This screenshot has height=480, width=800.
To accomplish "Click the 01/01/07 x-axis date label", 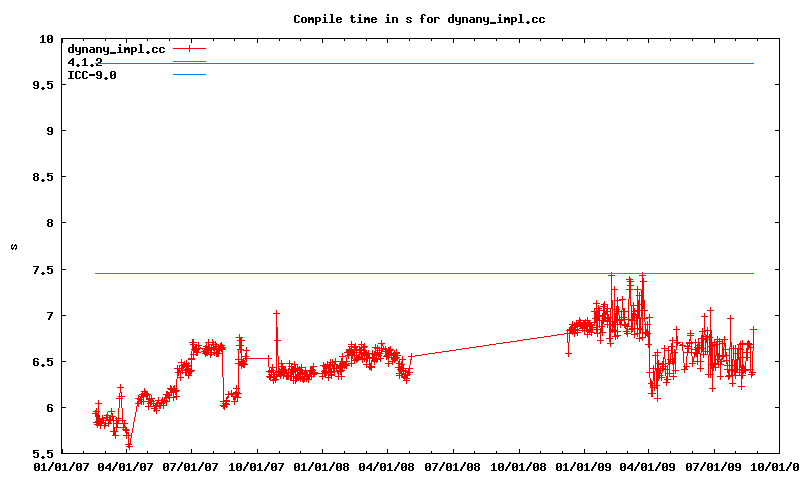I will 62,465.
